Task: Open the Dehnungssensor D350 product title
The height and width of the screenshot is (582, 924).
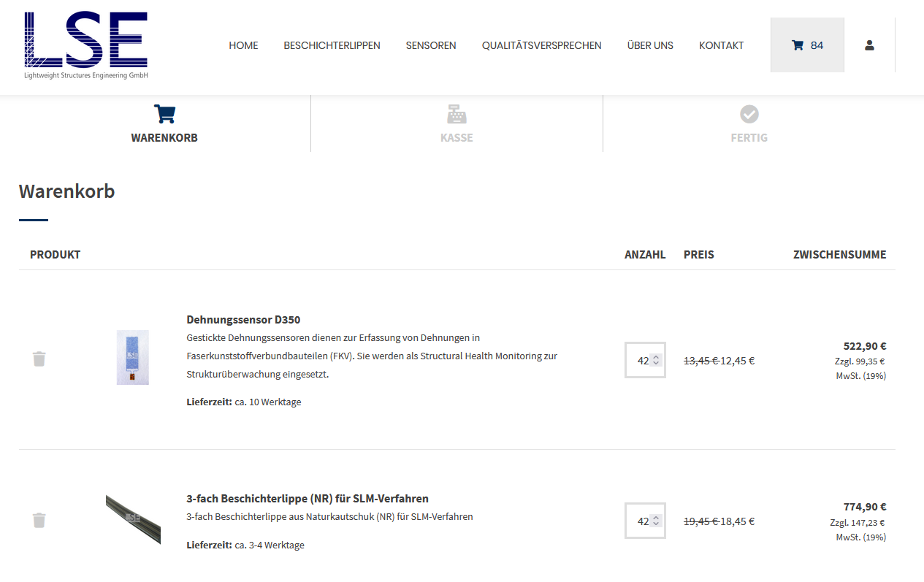Action: [x=241, y=319]
